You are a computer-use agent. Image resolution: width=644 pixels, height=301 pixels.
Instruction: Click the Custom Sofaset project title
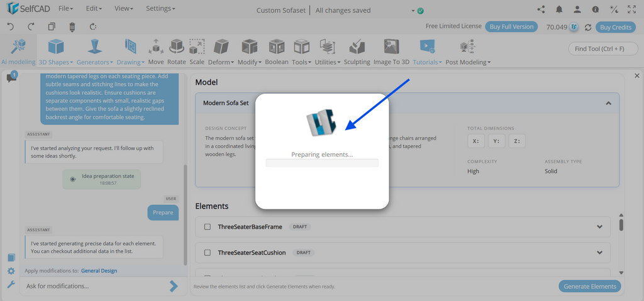pyautogui.click(x=280, y=10)
